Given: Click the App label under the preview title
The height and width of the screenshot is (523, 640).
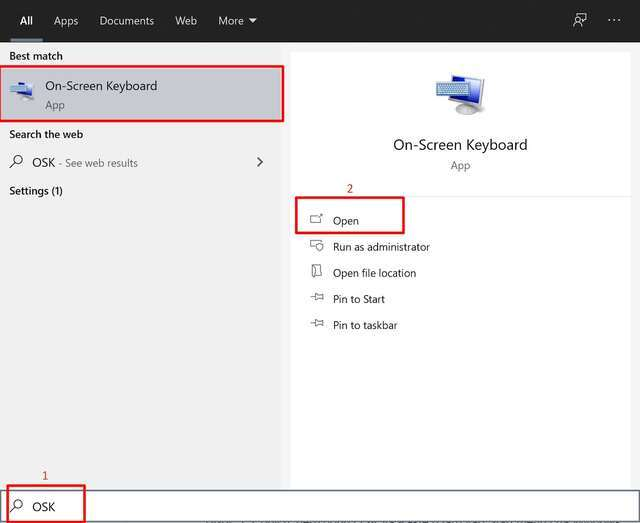Looking at the screenshot, I should coord(460,166).
